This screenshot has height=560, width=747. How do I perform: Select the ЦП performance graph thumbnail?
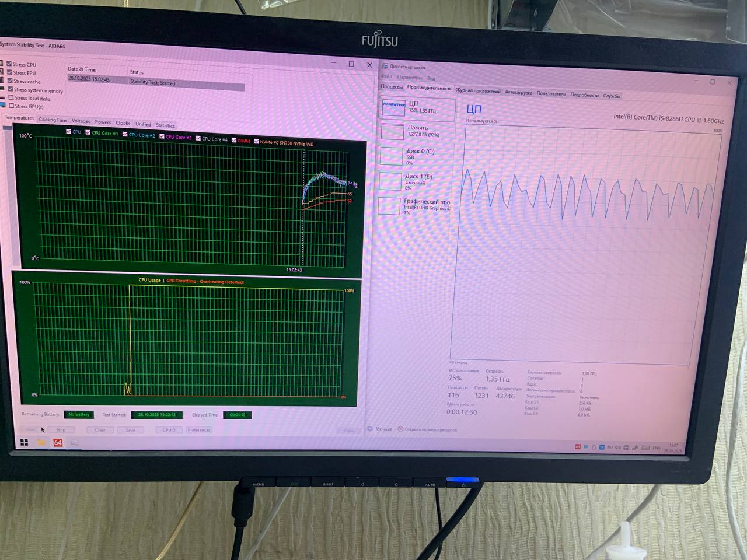393,108
